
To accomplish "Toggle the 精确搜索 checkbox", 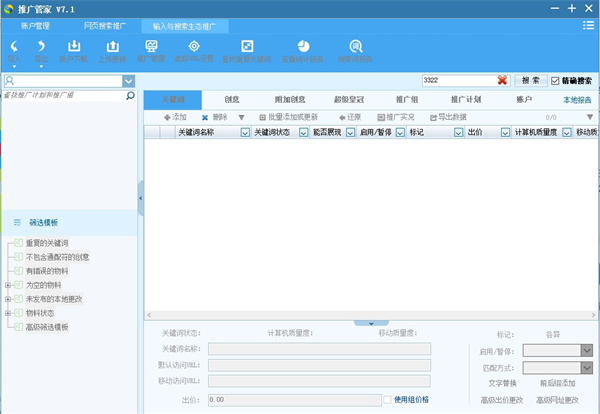I will 555,80.
